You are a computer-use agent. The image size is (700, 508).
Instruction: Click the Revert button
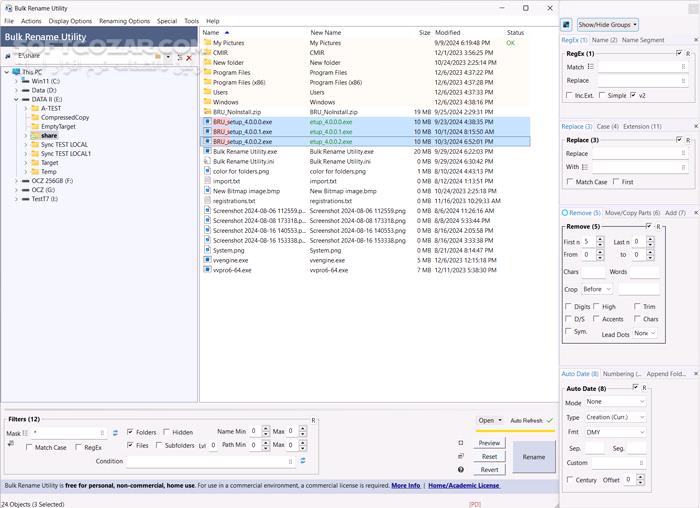click(x=489, y=470)
